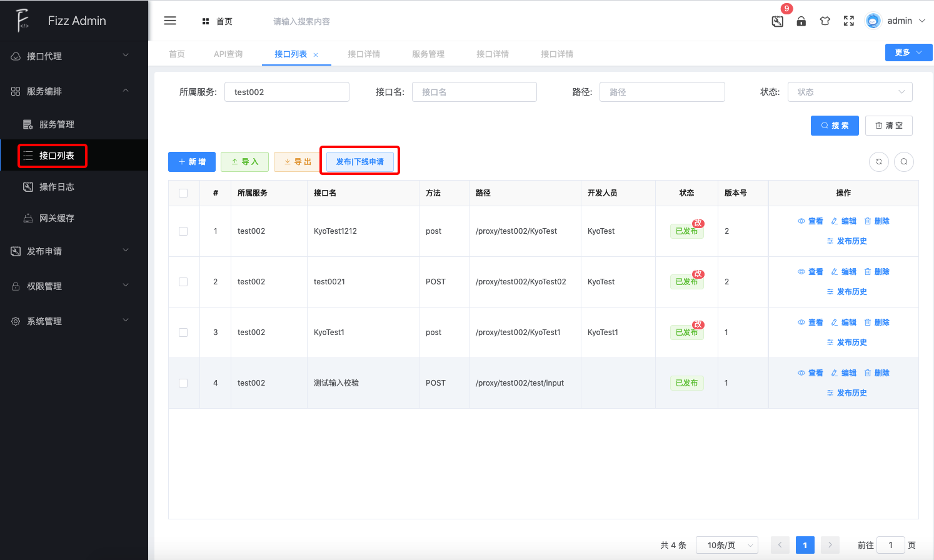Image resolution: width=934 pixels, height=560 pixels.
Task: Switch to the 服务管理 tab
Action: (428, 54)
